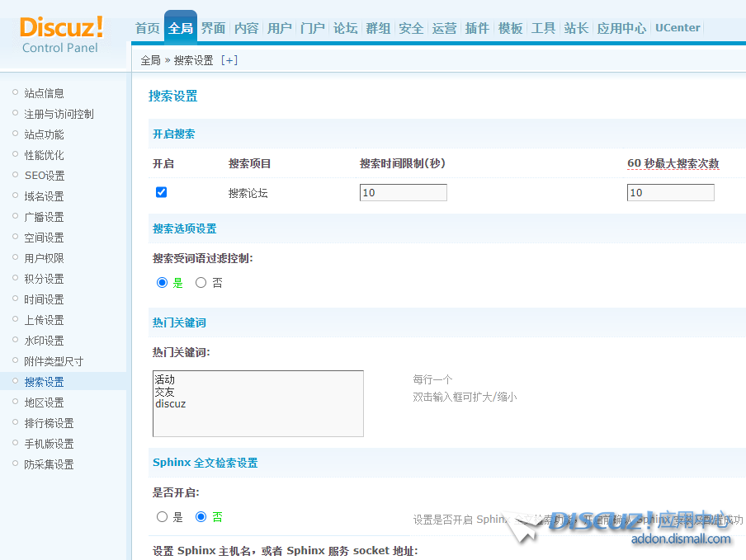The width and height of the screenshot is (746, 560).
Task: Select 是 for 搜索受词语过滤控制
Action: point(163,283)
